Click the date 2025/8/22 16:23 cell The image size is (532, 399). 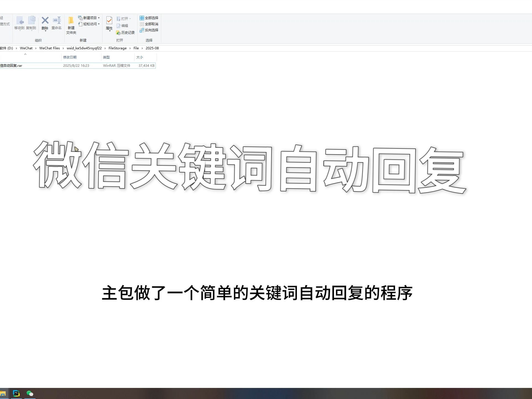pos(76,66)
